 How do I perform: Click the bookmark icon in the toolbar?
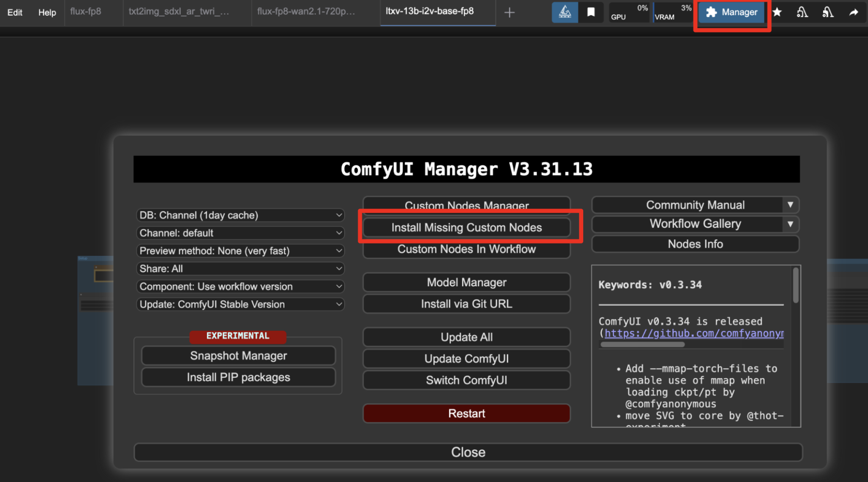pyautogui.click(x=592, y=12)
